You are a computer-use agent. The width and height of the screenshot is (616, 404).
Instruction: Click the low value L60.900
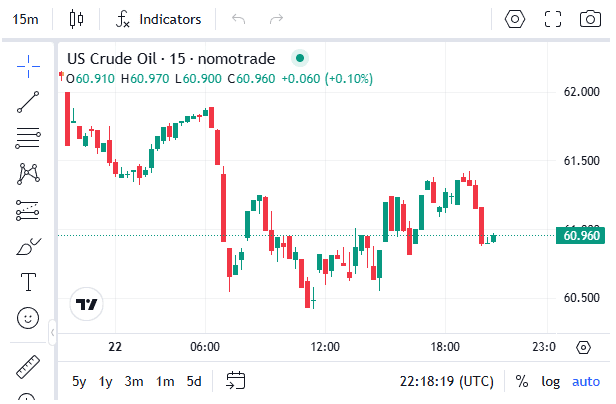point(198,79)
